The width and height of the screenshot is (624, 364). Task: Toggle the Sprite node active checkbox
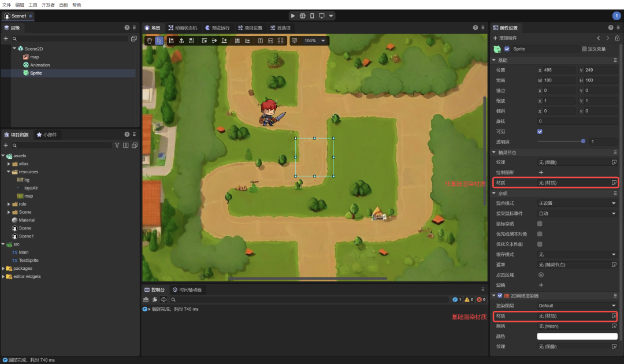[x=507, y=49]
